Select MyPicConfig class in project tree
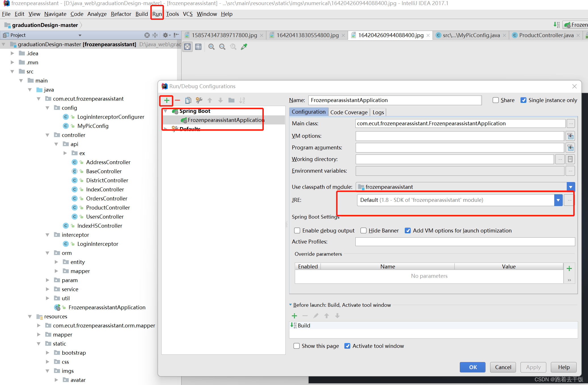 93,126
